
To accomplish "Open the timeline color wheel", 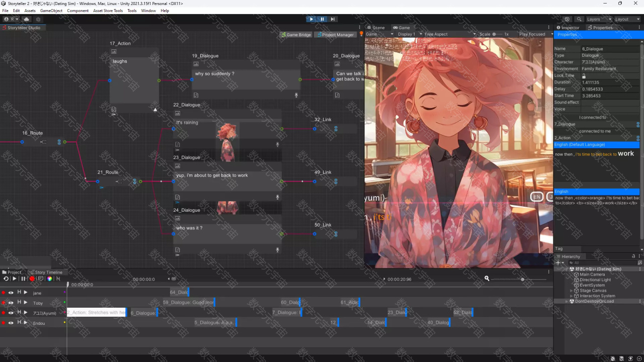I will (x=49, y=279).
